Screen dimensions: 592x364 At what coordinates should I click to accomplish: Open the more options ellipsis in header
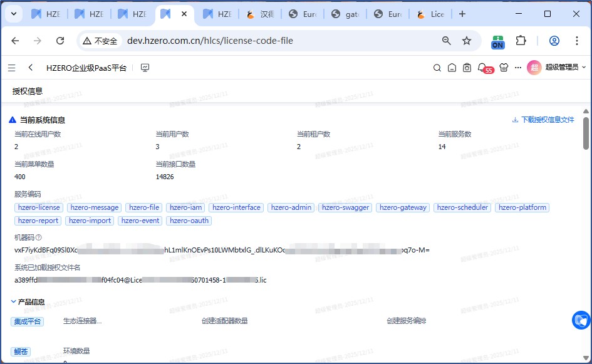point(517,68)
